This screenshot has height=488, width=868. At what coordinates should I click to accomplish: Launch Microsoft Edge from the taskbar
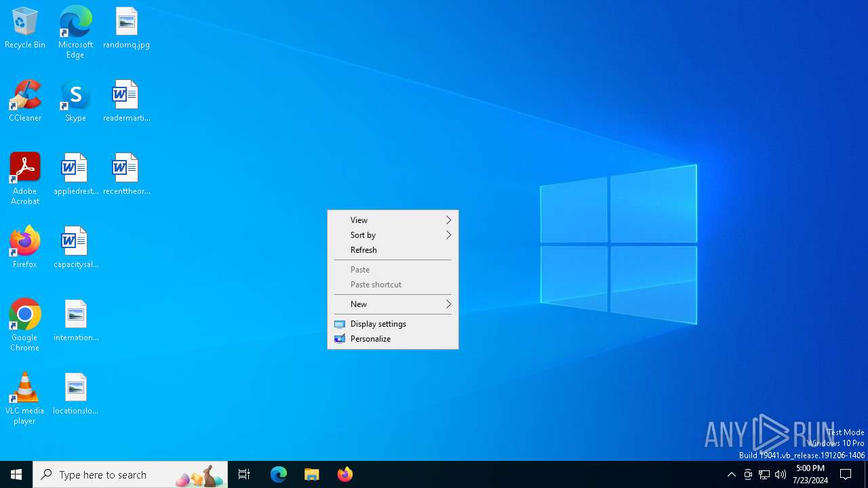coord(279,474)
